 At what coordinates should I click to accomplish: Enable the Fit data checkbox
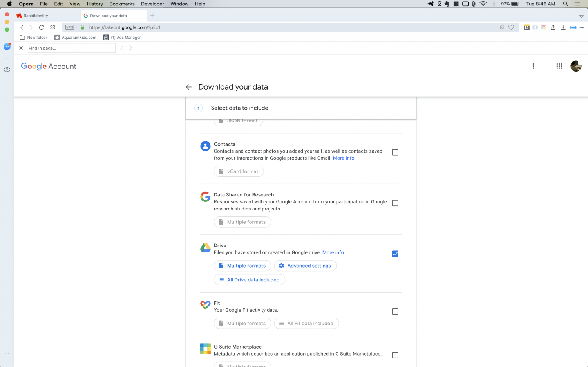pos(395,311)
